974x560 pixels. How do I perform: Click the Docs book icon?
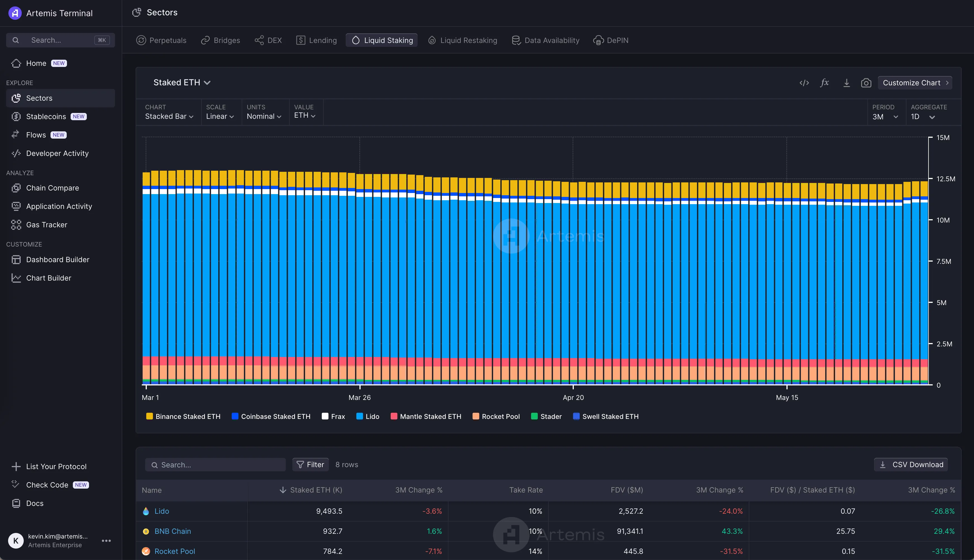[16, 503]
